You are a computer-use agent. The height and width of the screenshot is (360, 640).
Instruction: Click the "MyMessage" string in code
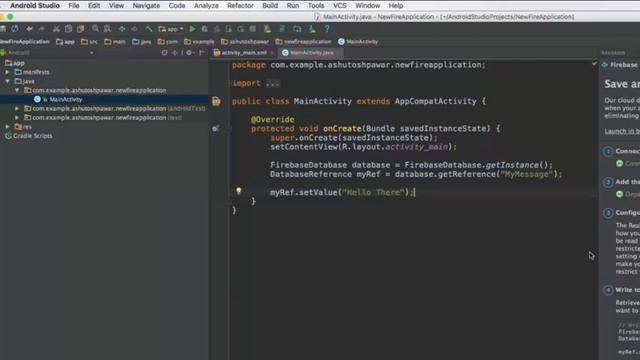click(x=526, y=174)
